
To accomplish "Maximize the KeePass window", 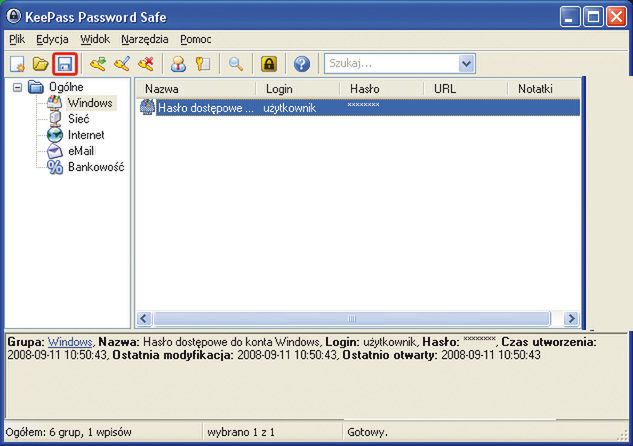I will (593, 17).
